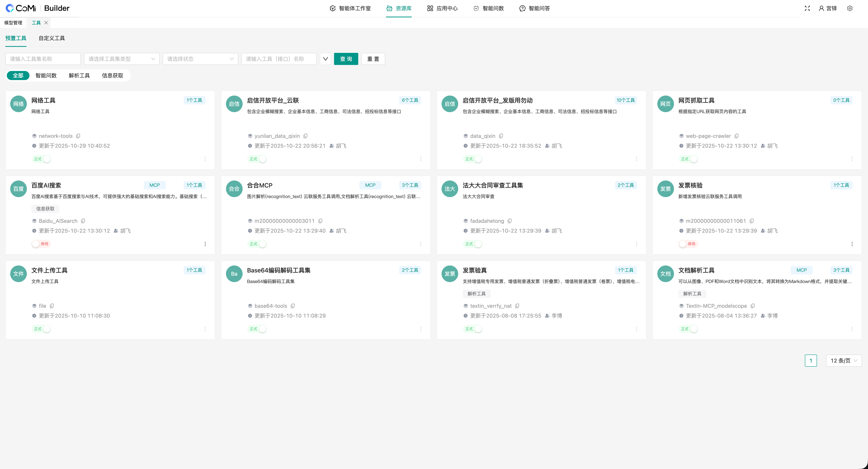Click the 信息获取 tag on 百度AI搜索
This screenshot has height=469, width=868.
(x=45, y=209)
